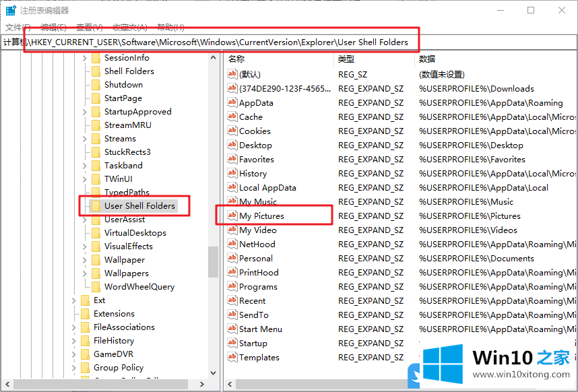Click the ab icon of the Recent value
The width and height of the screenshot is (578, 392).
point(232,300)
